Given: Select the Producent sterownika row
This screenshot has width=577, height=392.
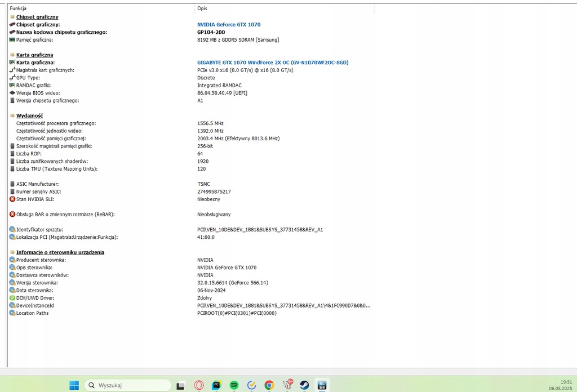Looking at the screenshot, I should point(41,260).
